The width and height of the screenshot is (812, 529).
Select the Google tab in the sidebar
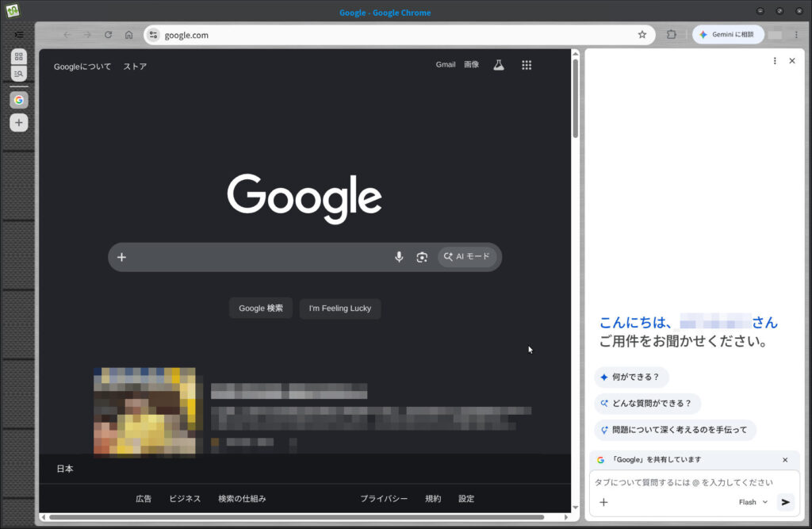[19, 100]
